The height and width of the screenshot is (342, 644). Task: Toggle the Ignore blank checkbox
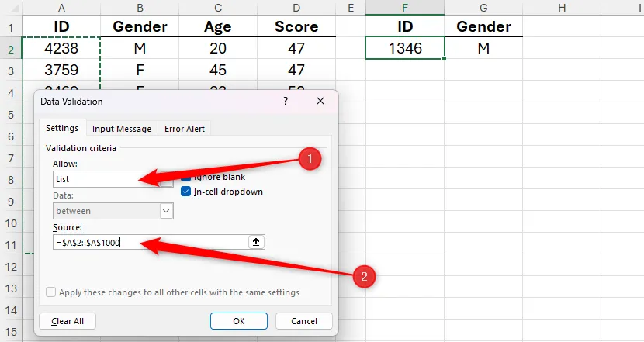click(186, 177)
